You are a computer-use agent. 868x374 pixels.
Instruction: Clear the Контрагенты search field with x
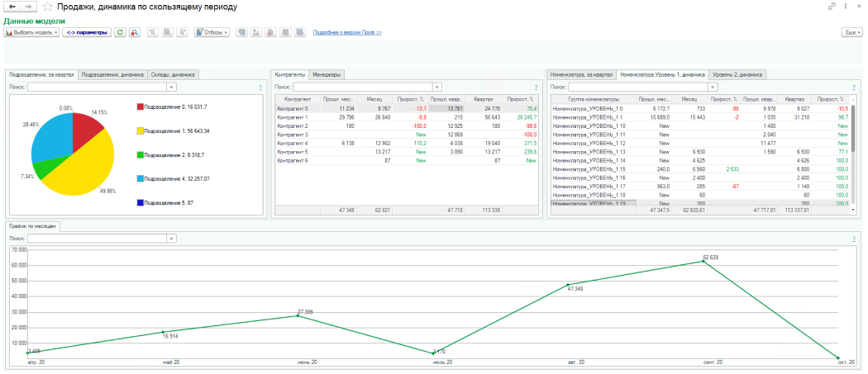pos(432,86)
